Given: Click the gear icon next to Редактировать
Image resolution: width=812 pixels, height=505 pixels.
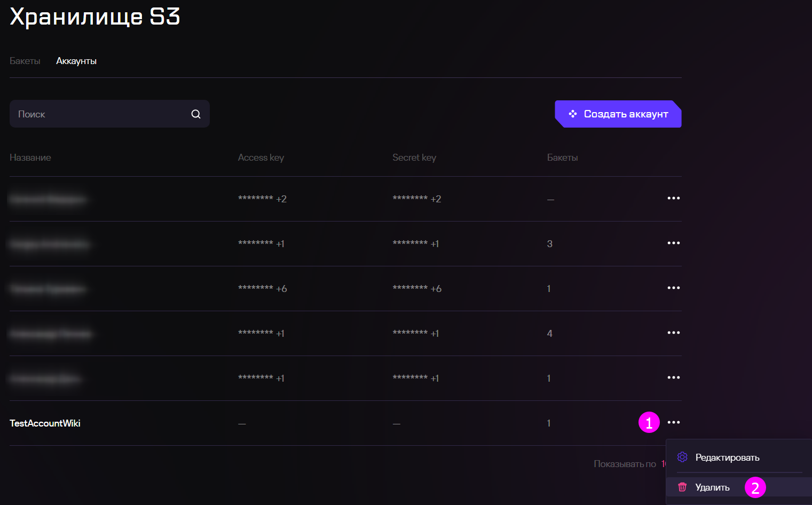Looking at the screenshot, I should pyautogui.click(x=682, y=457).
